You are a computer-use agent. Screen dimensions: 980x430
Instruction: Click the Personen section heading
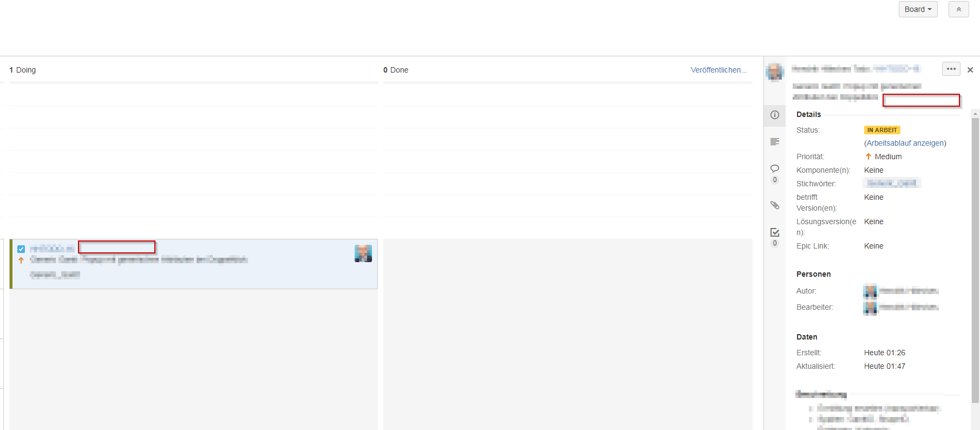click(x=814, y=274)
